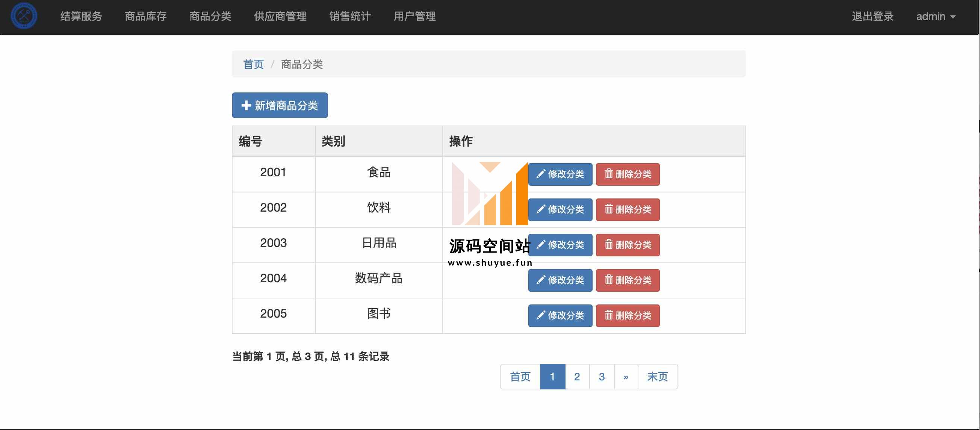Click the 编号 column header
This screenshot has height=430, width=980.
(x=274, y=141)
